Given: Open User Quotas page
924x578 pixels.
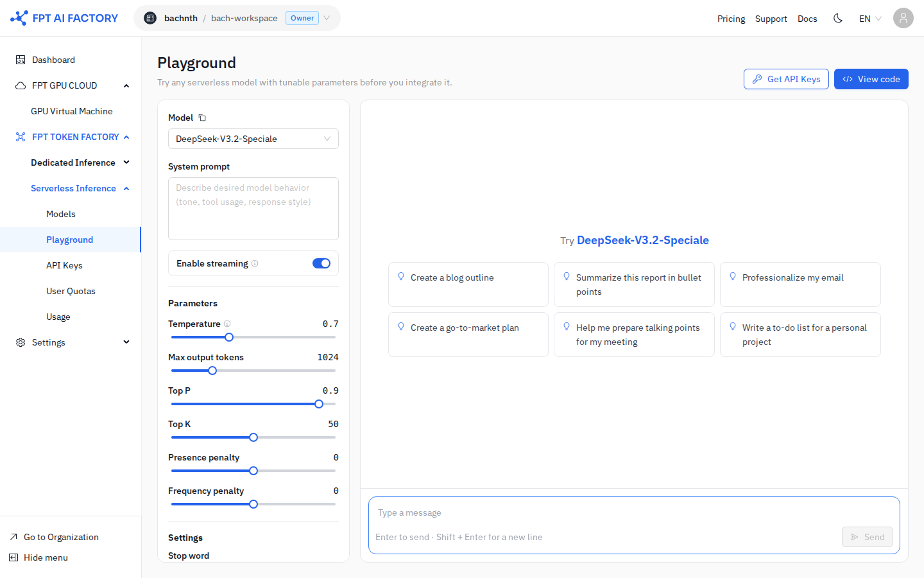Looking at the screenshot, I should (x=71, y=291).
